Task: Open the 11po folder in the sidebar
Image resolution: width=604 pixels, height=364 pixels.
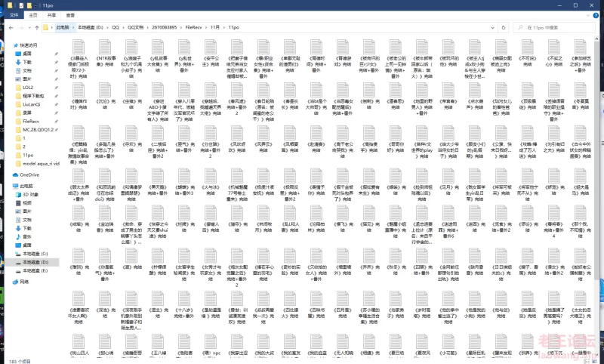Action: pos(28,155)
